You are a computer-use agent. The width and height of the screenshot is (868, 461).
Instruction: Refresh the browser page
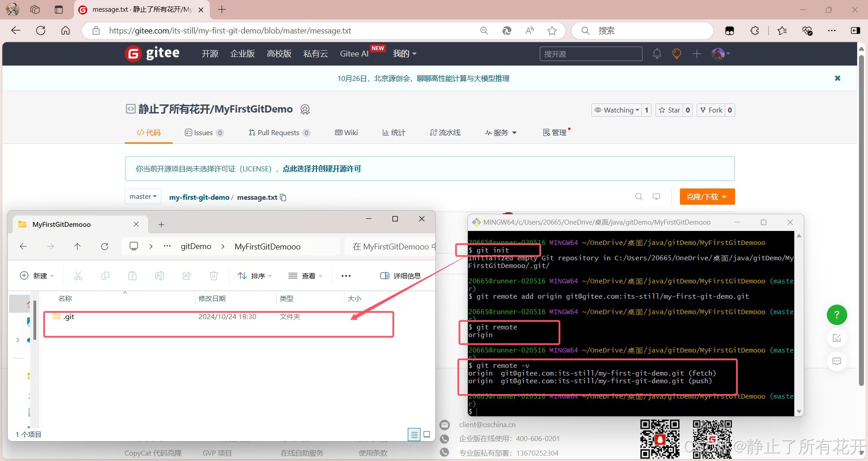(41, 30)
